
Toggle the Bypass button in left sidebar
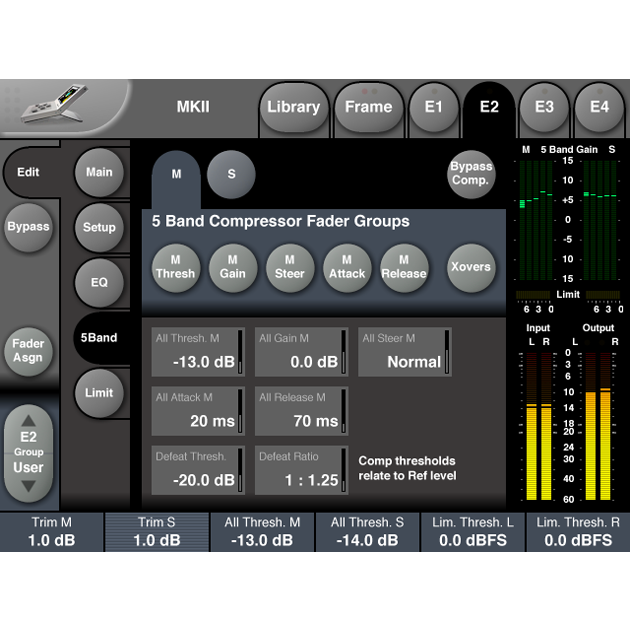[x=28, y=226]
